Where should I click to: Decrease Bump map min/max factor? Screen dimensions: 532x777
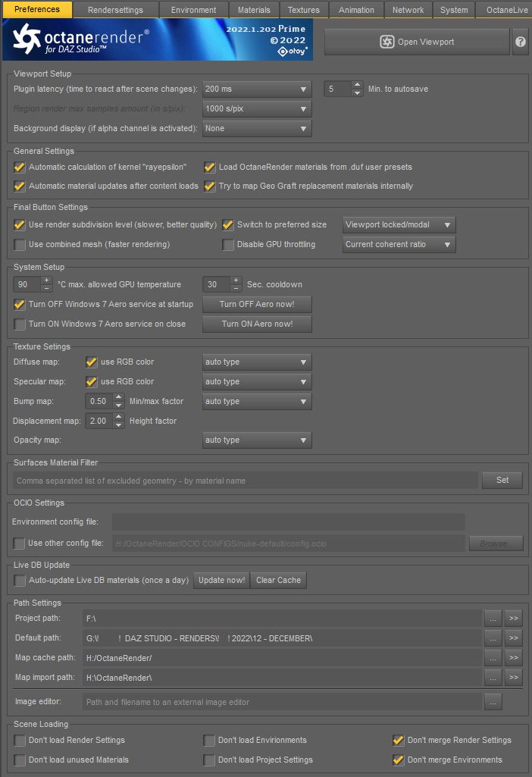click(118, 406)
